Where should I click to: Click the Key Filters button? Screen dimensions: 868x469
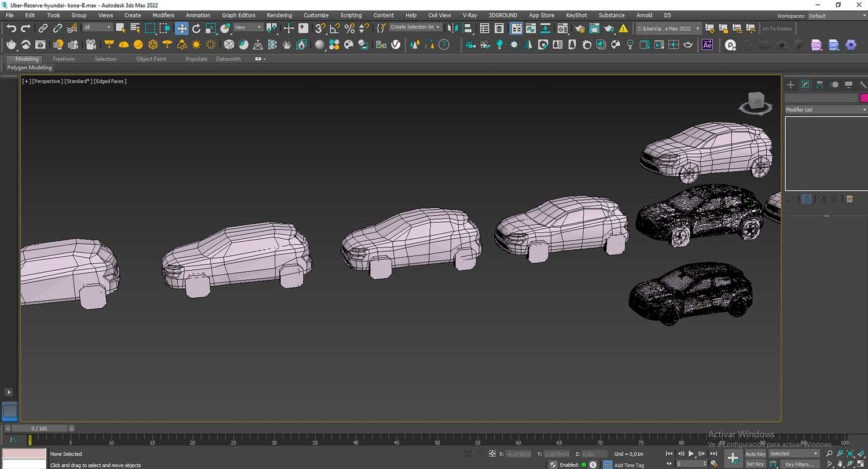coord(800,464)
